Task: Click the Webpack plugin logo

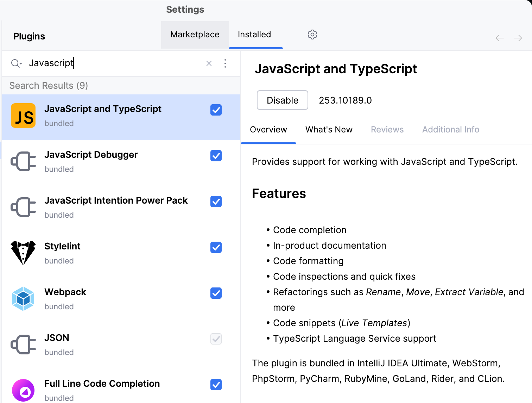Action: tap(23, 298)
